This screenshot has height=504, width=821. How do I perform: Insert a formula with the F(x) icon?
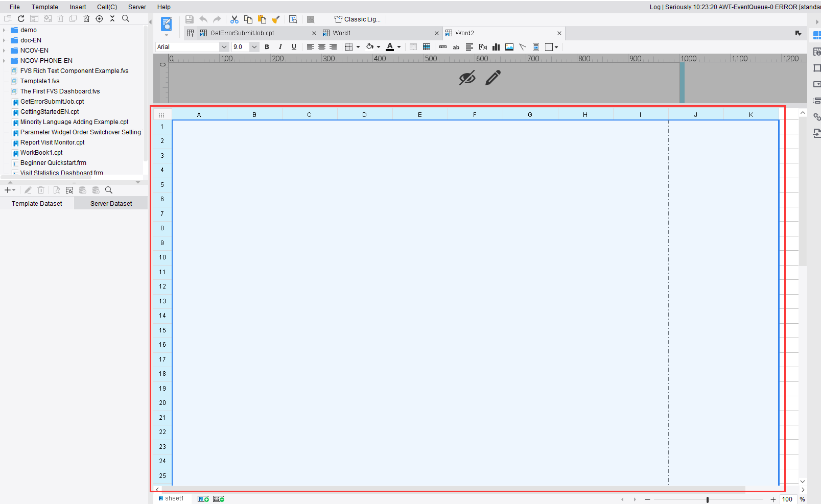(482, 46)
